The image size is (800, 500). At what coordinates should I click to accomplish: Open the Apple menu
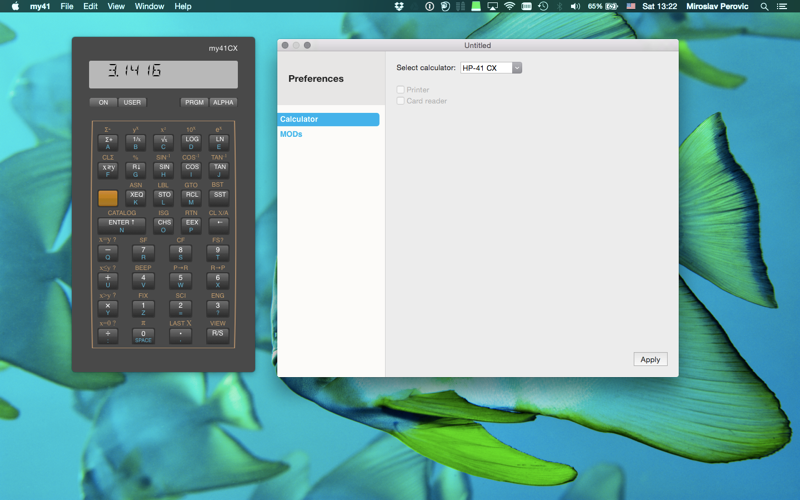(15, 6)
